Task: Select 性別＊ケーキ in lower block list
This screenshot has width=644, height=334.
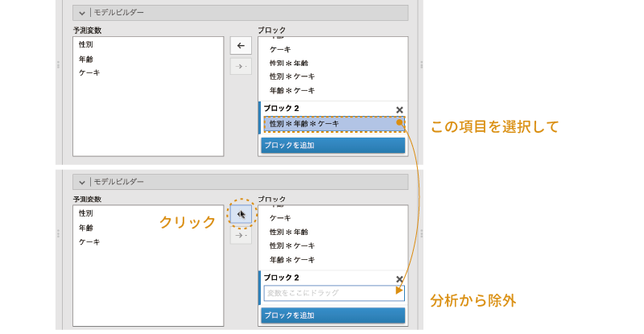Action: click(x=292, y=245)
